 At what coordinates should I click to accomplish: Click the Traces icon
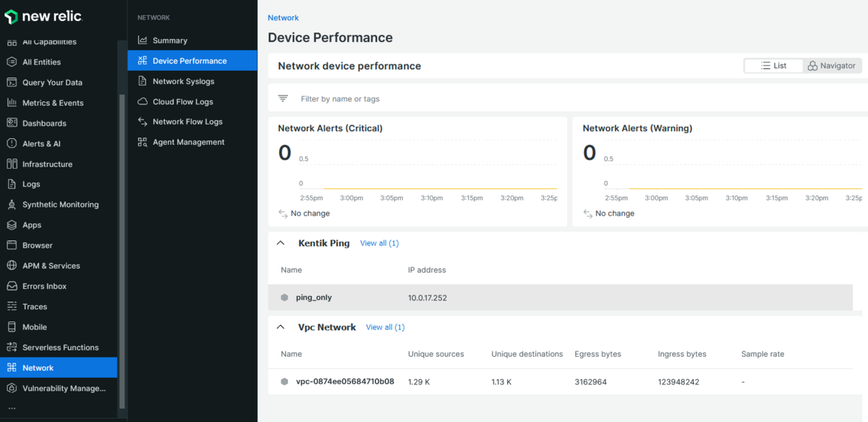click(12, 307)
